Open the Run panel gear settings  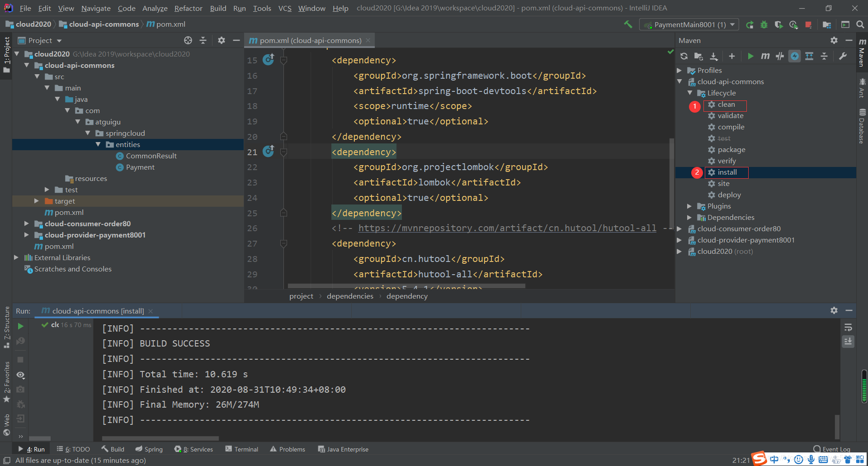click(x=834, y=310)
